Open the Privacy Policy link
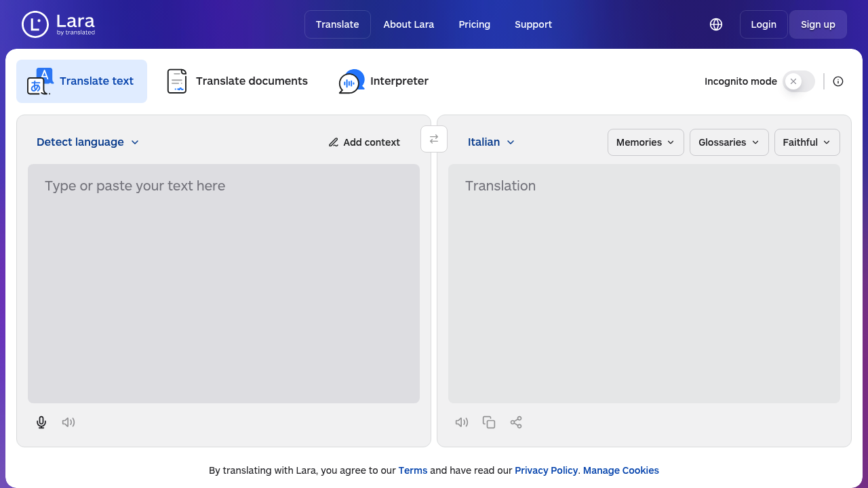The height and width of the screenshot is (488, 868). click(546, 470)
